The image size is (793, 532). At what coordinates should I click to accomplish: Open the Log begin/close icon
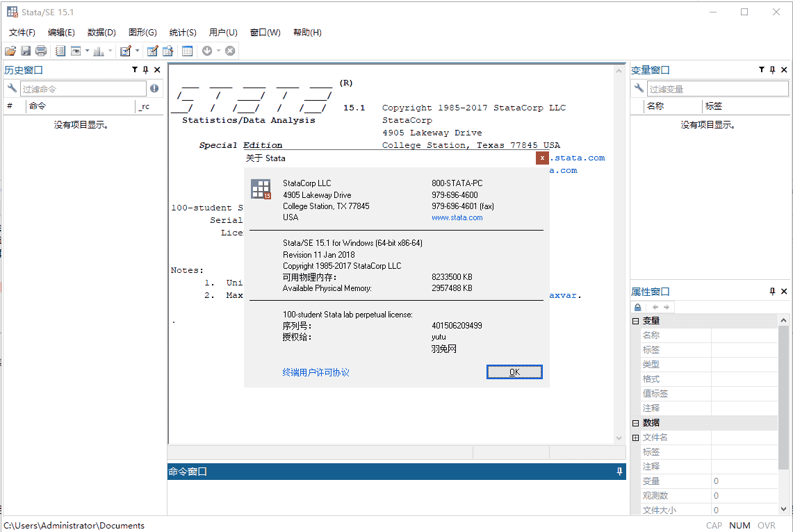click(60, 50)
